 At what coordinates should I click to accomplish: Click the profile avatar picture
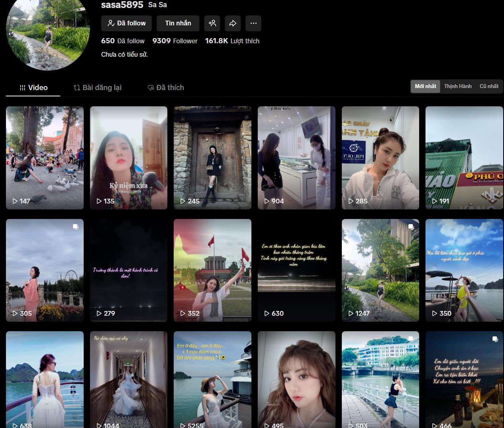point(48,32)
